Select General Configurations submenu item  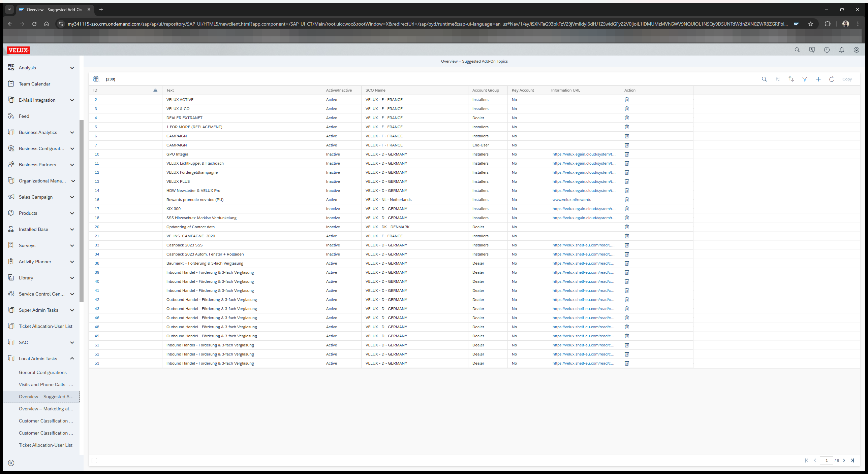(43, 372)
